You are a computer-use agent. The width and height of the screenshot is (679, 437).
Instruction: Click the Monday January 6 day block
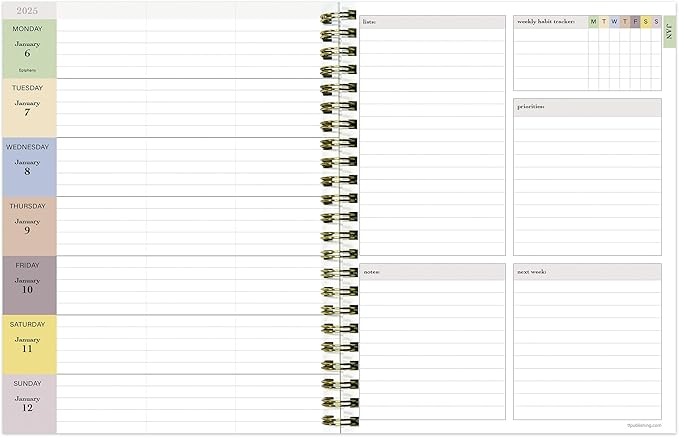28,48
